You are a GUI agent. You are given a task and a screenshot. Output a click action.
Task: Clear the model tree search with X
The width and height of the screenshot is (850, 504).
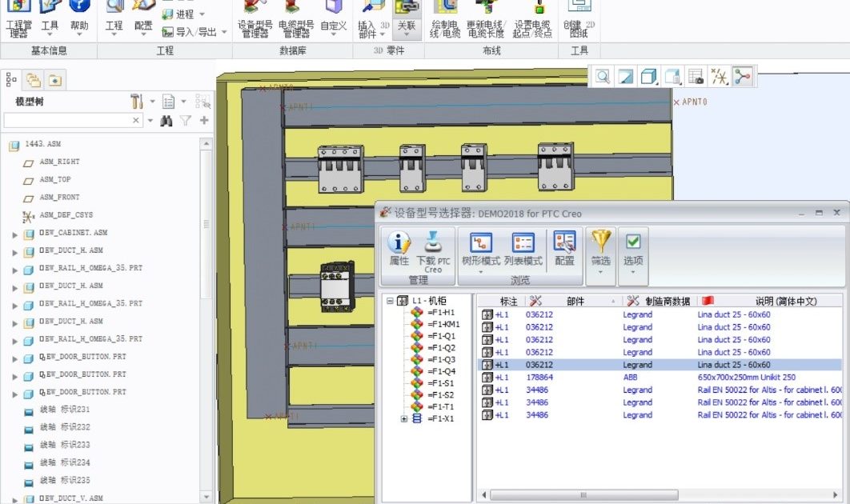(x=136, y=120)
